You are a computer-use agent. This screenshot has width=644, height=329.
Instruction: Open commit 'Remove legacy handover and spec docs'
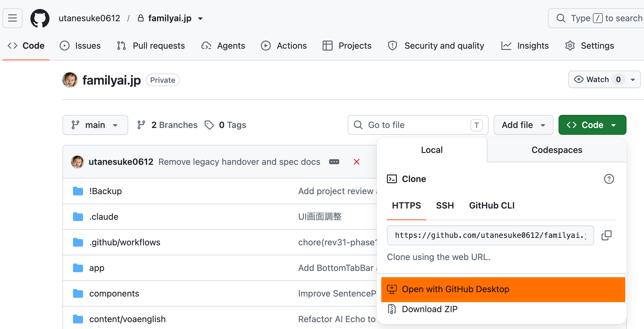point(239,162)
